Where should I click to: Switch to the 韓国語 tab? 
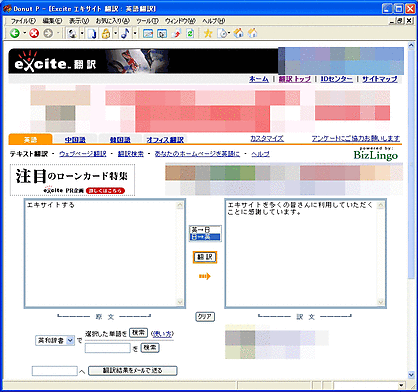[x=120, y=140]
